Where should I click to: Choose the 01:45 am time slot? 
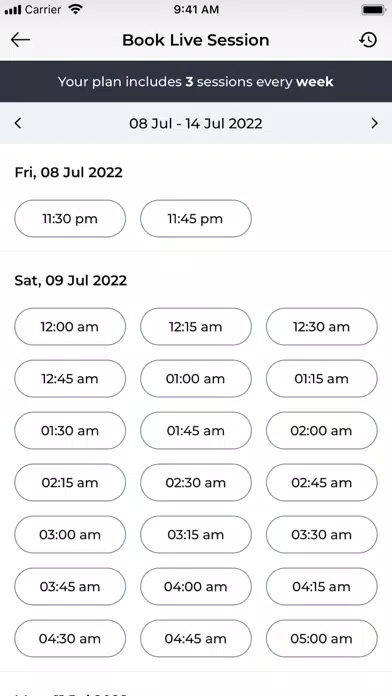[x=196, y=431]
